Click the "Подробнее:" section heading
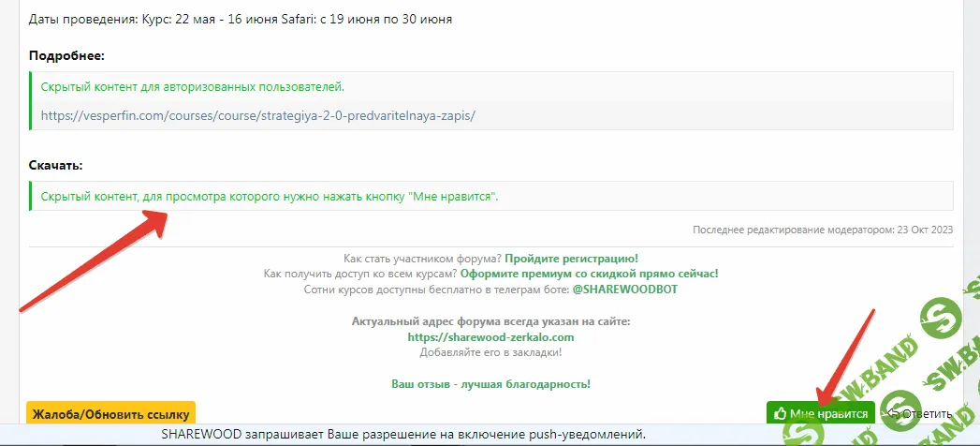The height and width of the screenshot is (446, 980). (66, 55)
